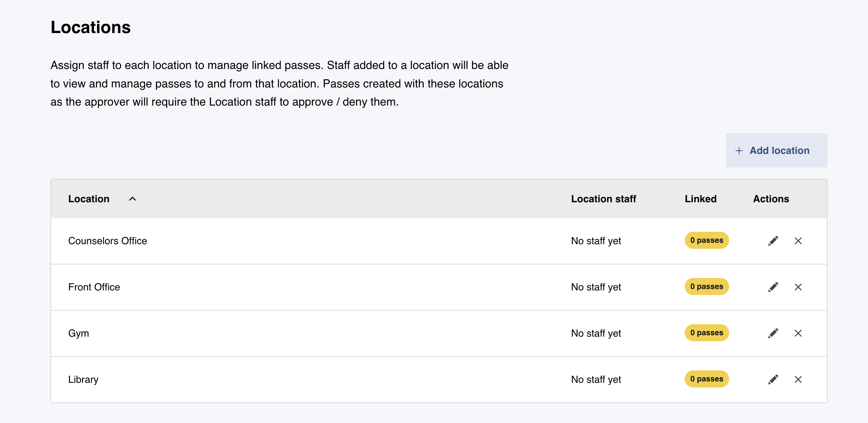The width and height of the screenshot is (868, 423).
Task: Select the Location column header
Action: tap(89, 199)
